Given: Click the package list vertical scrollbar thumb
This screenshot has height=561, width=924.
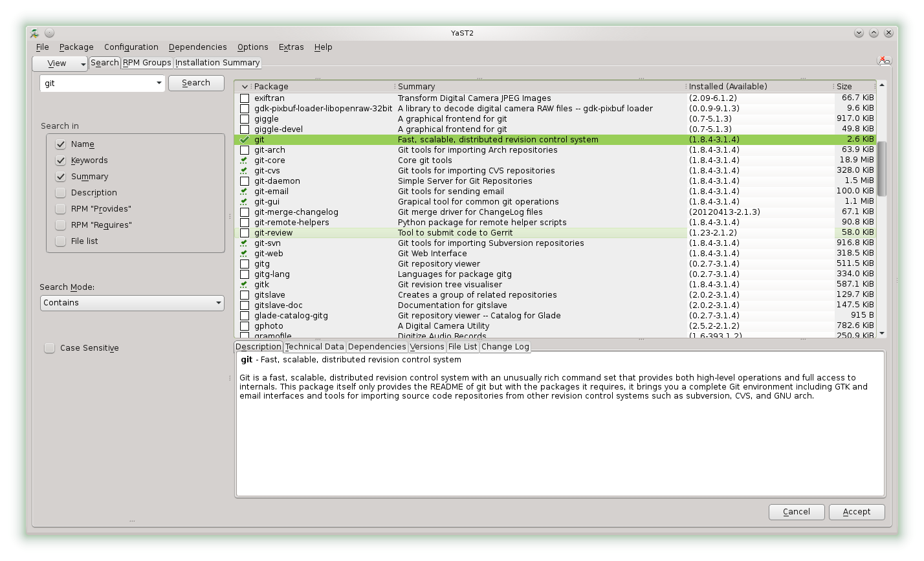Looking at the screenshot, I should pos(881,168).
